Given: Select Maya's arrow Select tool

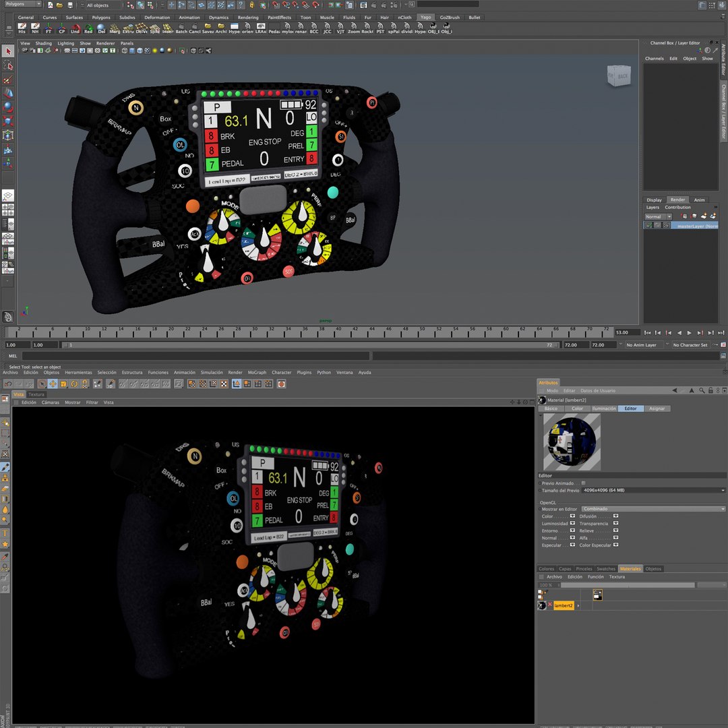Looking at the screenshot, I should [x=8, y=51].
